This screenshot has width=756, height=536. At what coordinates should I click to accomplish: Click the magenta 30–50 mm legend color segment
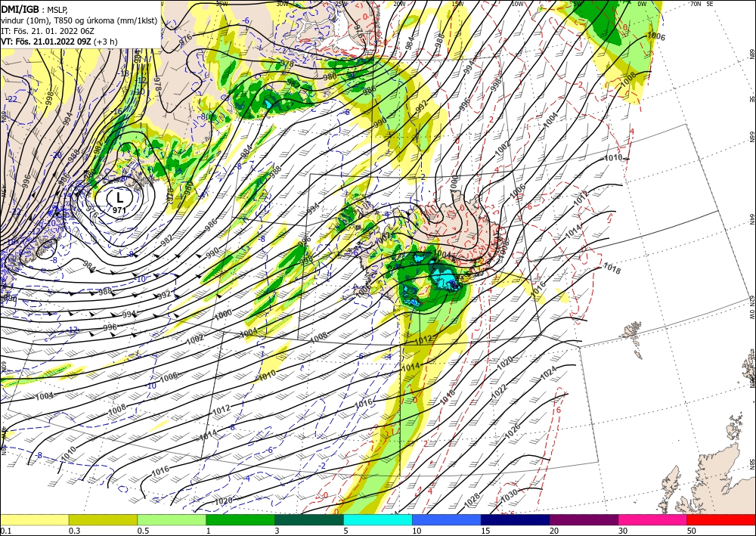[x=652, y=519]
